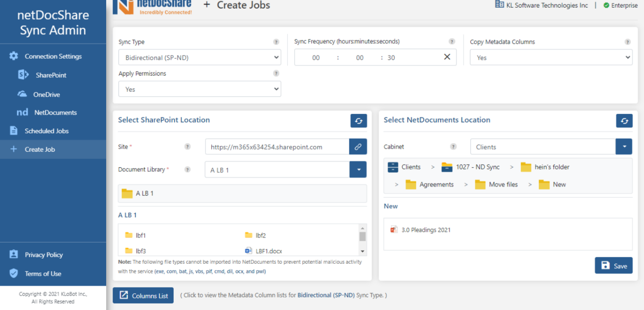Click the minutes field of Sync Frequency
This screenshot has height=310, width=644.
coord(360,58)
